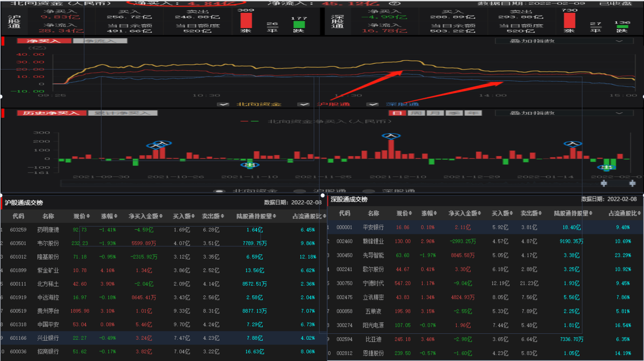Click the 出 marker near 2021-11-10

click(x=250, y=165)
